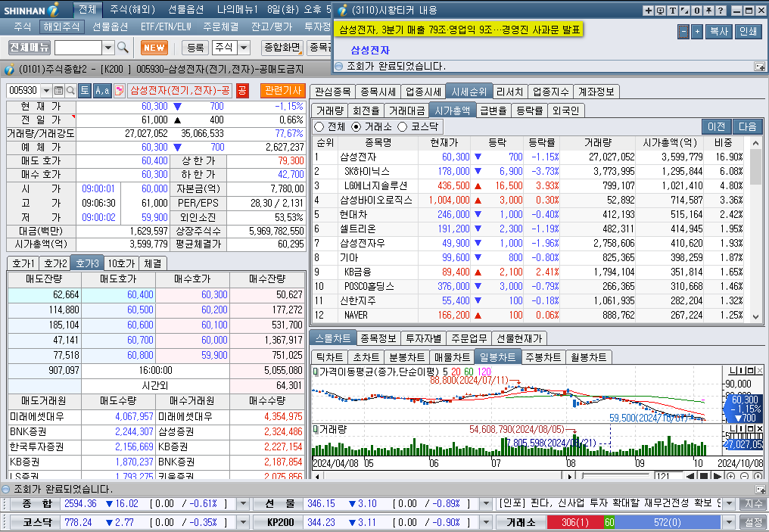Screen dimensions: 769x532
Task: Select the '전체' market radio button
Action: [319, 126]
